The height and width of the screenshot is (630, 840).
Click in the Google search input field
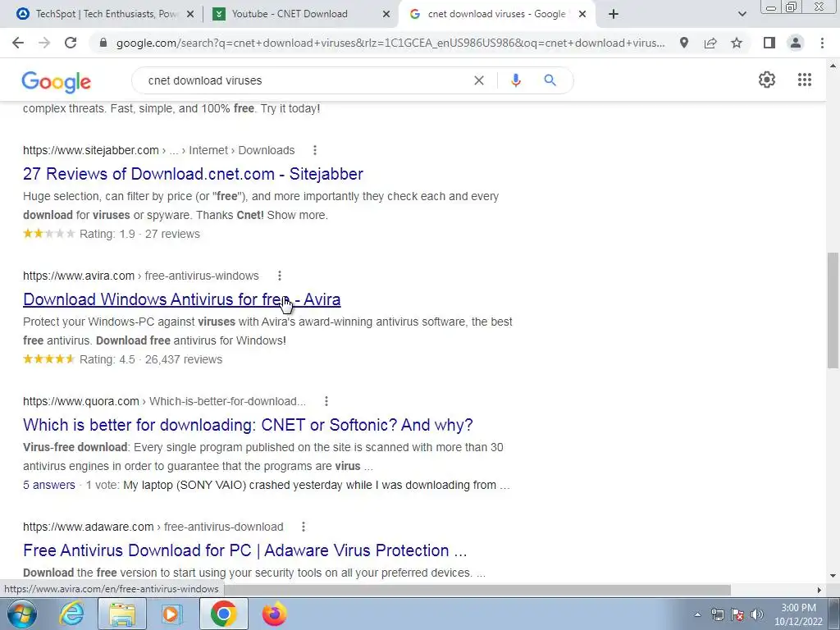(x=305, y=80)
